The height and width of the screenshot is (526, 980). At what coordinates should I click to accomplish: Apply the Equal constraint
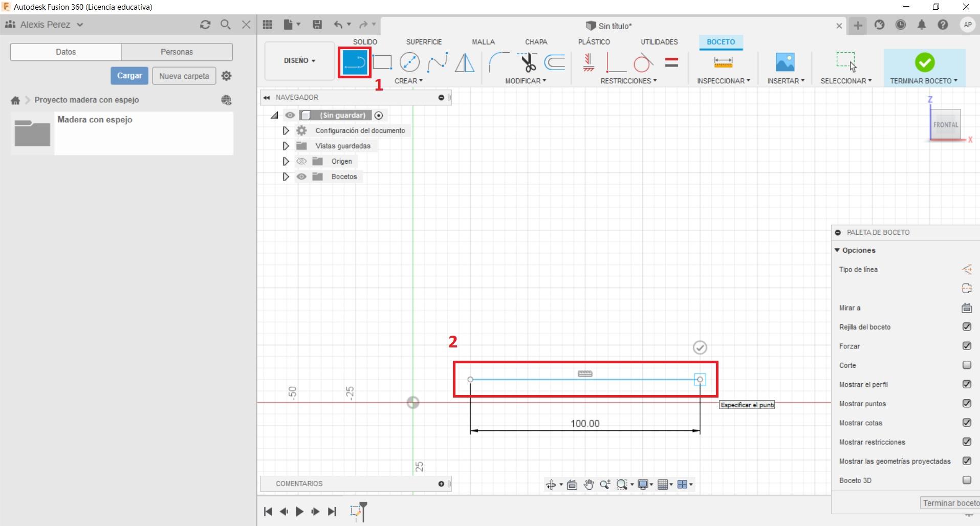(671, 62)
